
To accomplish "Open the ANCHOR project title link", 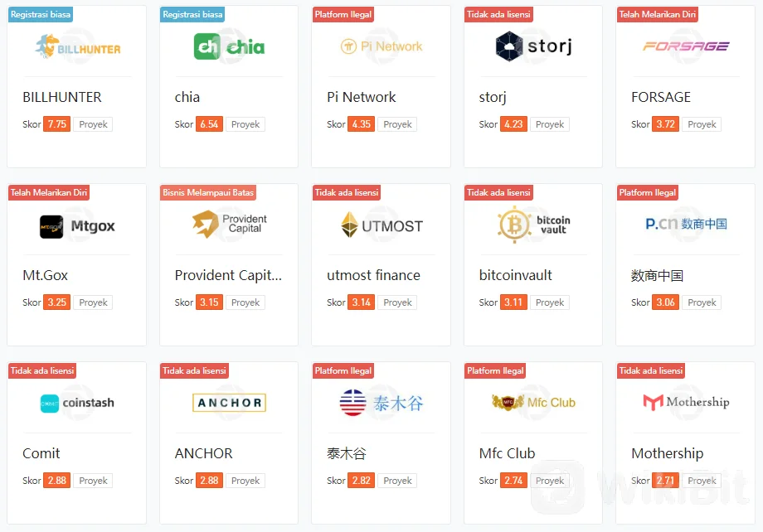I will tap(204, 453).
